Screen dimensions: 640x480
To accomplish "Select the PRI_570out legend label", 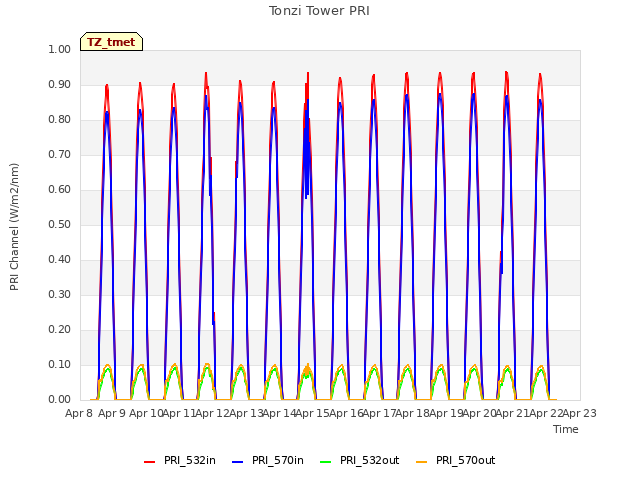I will click(x=466, y=460).
